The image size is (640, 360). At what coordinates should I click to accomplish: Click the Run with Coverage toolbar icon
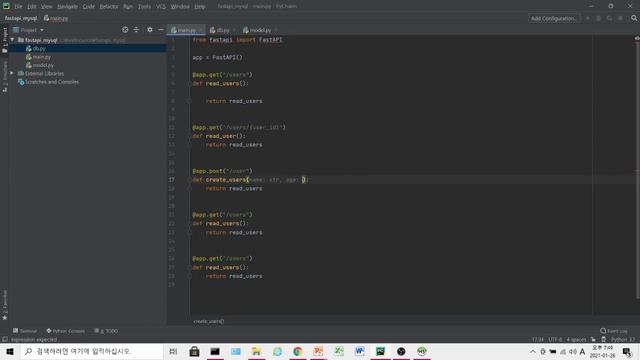point(609,18)
